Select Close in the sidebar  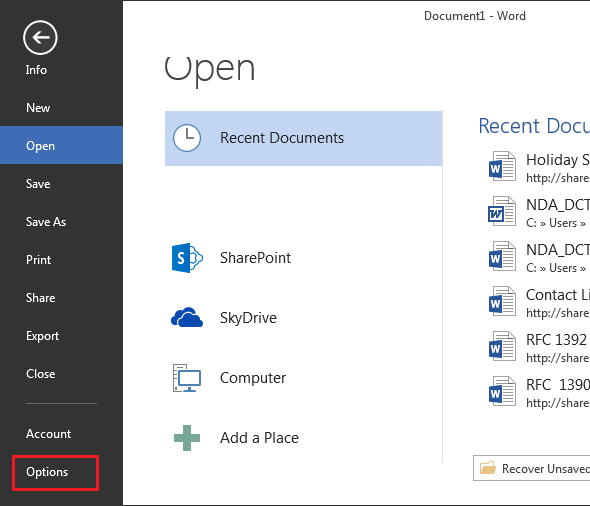click(61, 374)
